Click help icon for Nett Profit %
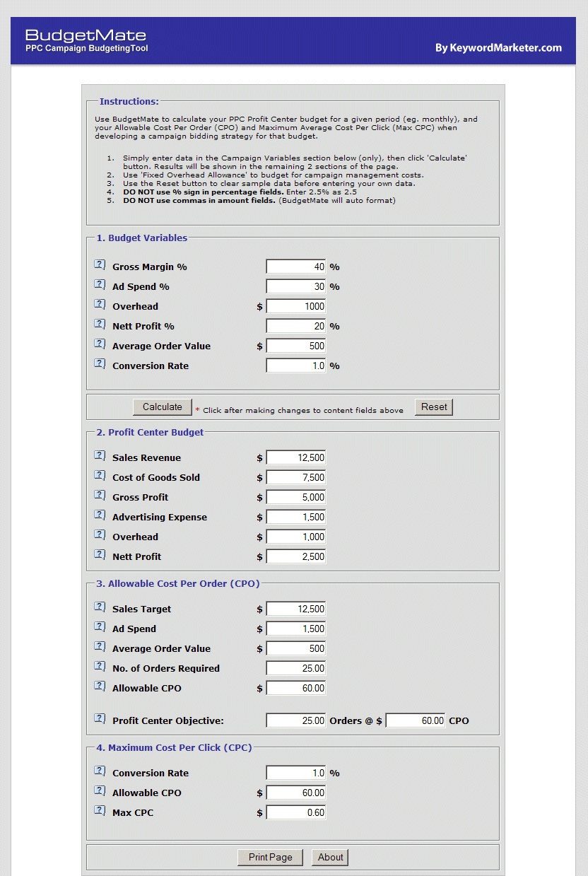Image resolution: width=588 pixels, height=876 pixels. point(100,325)
